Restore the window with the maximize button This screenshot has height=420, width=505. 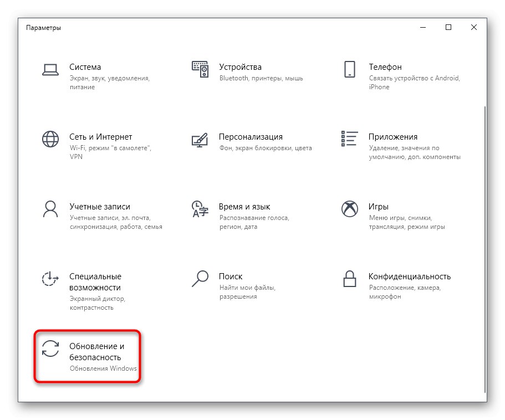pos(448,27)
